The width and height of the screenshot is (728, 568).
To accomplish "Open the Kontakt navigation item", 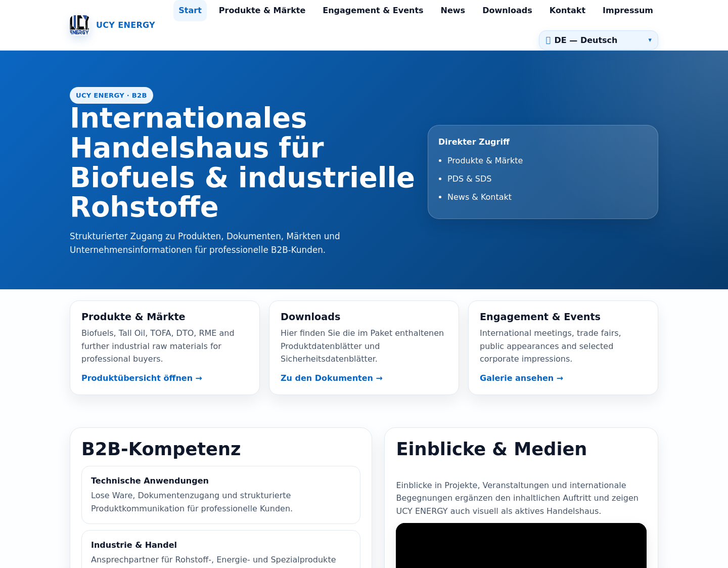I will point(567,10).
